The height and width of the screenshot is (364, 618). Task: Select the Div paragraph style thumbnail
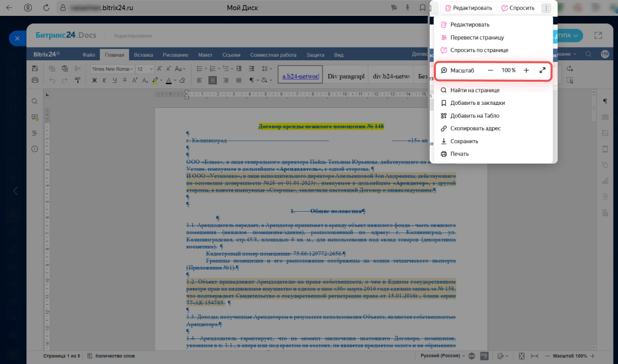point(346,76)
